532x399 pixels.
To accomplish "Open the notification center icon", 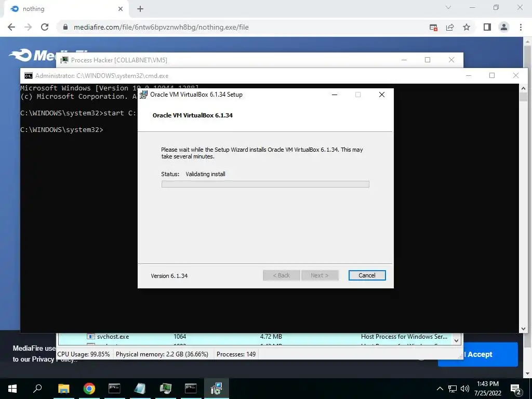I will [515, 389].
